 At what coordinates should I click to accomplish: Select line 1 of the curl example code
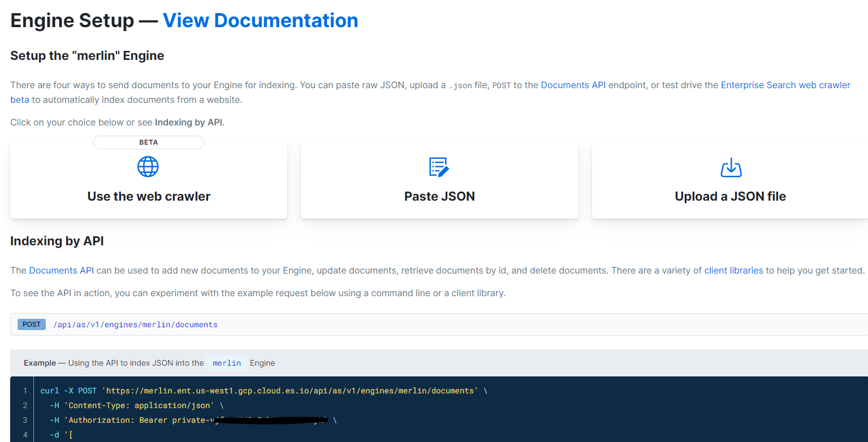[262, 390]
